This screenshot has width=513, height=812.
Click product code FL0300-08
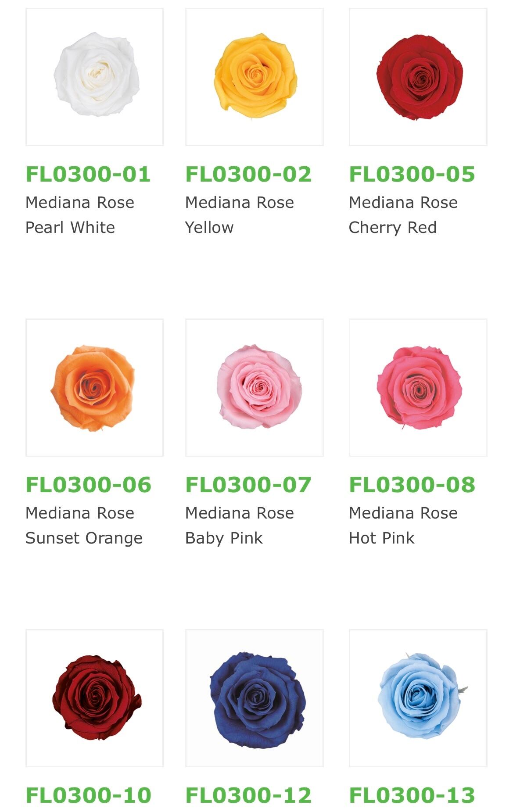pyautogui.click(x=412, y=485)
